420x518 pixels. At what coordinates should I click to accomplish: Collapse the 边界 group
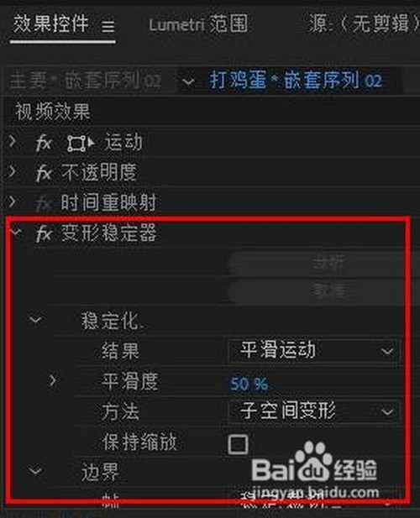pyautogui.click(x=35, y=470)
